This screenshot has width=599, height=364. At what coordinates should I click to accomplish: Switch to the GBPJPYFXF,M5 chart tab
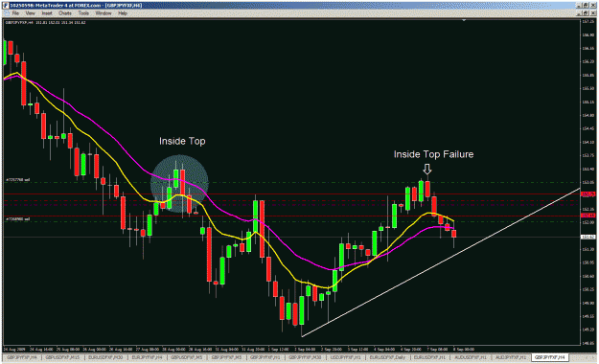click(226, 357)
